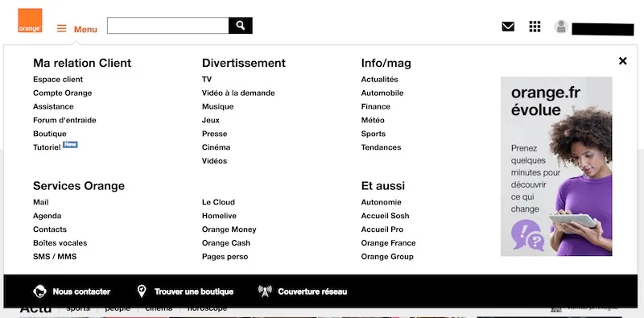Click the Trouver une boutique pin icon
This screenshot has width=644, height=318.
(142, 291)
